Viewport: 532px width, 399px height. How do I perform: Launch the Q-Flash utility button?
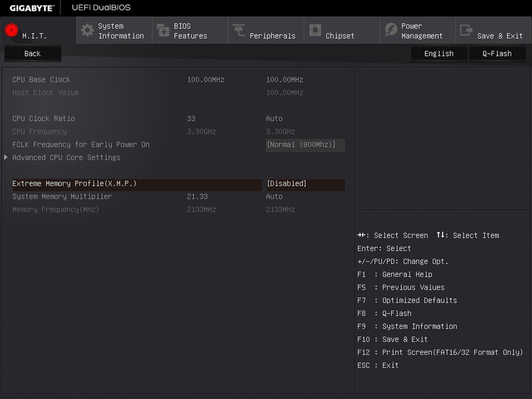pyautogui.click(x=497, y=54)
